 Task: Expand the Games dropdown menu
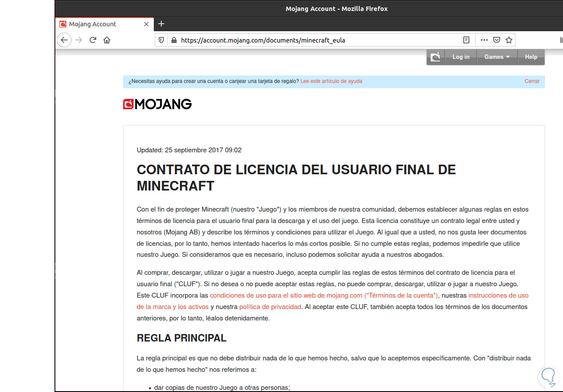pyautogui.click(x=497, y=57)
